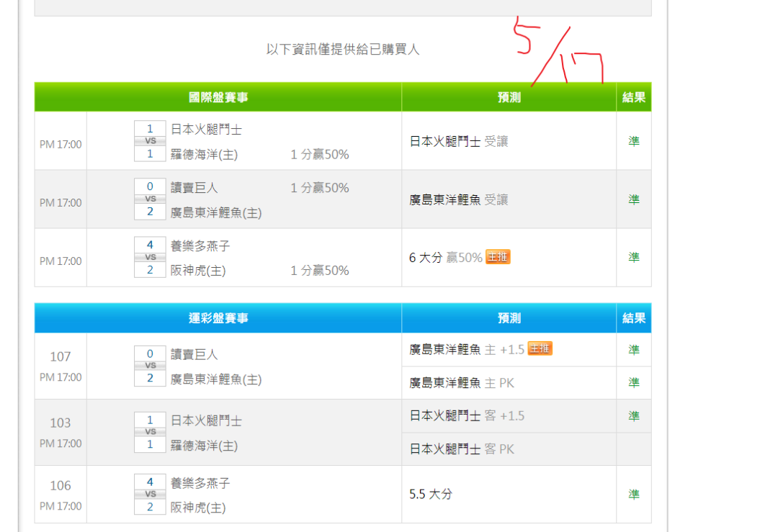Select 羅德海洋(主) team name in 國際盤 table

click(x=204, y=154)
